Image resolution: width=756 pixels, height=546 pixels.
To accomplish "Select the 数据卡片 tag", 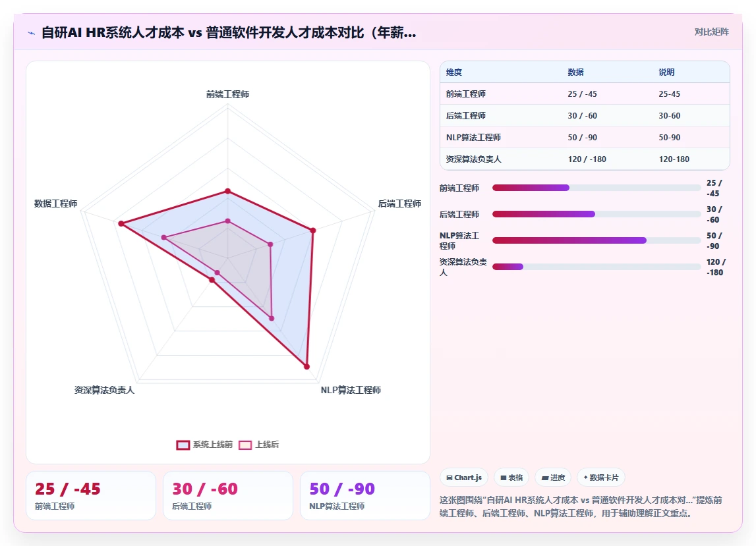I will (600, 478).
